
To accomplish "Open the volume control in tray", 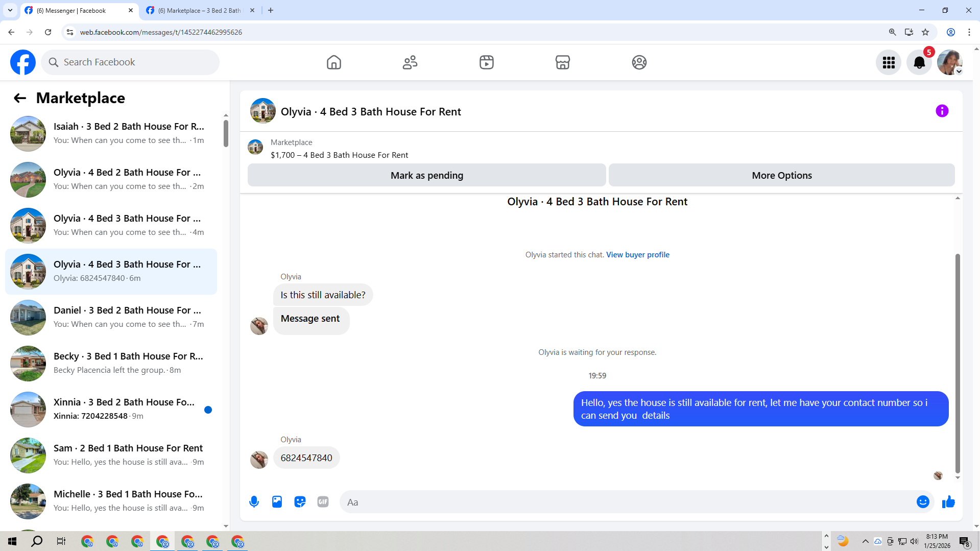I will [x=914, y=541].
